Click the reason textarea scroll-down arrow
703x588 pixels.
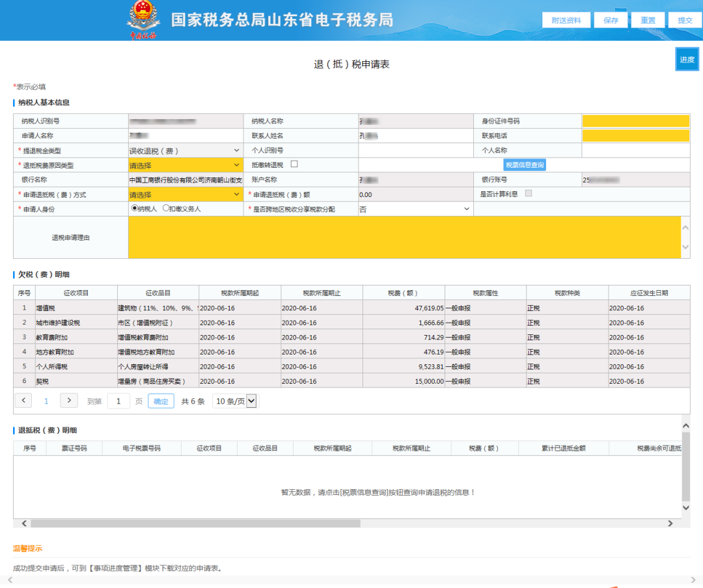pyautogui.click(x=685, y=247)
